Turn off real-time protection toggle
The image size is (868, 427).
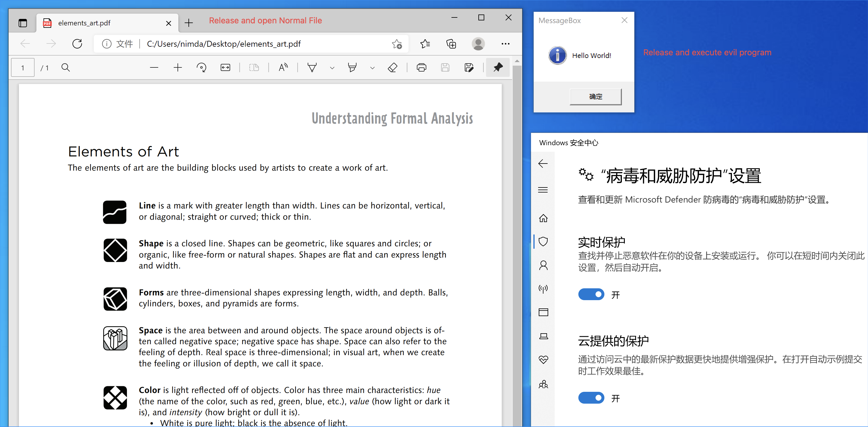click(591, 295)
